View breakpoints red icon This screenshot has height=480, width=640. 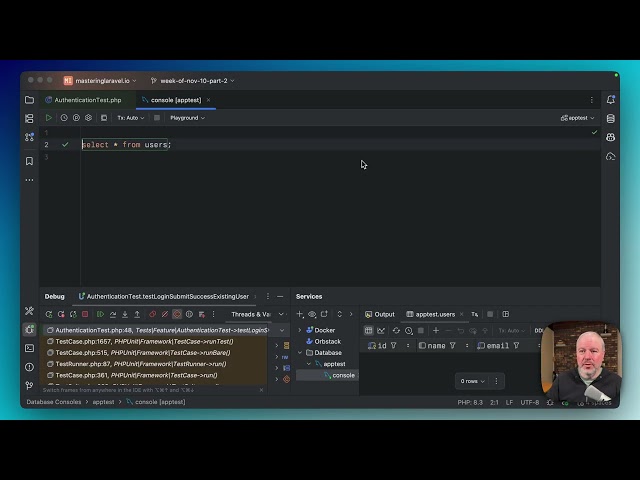coord(153,314)
